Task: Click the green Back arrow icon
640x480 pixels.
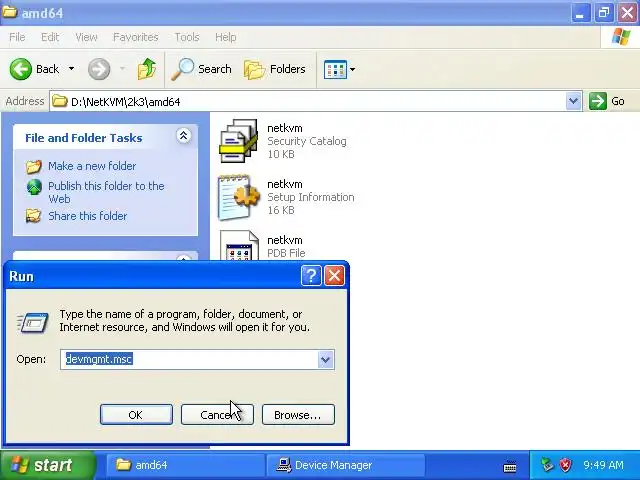Action: (x=20, y=69)
